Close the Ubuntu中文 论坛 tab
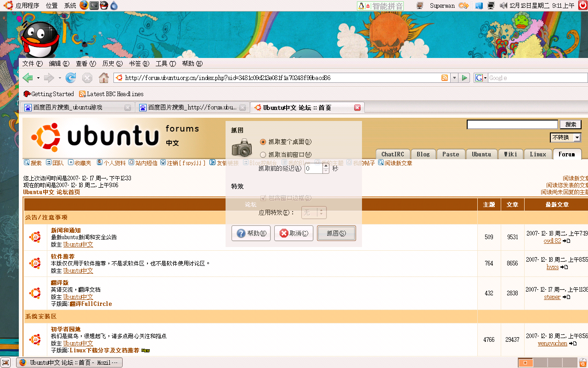 point(357,108)
